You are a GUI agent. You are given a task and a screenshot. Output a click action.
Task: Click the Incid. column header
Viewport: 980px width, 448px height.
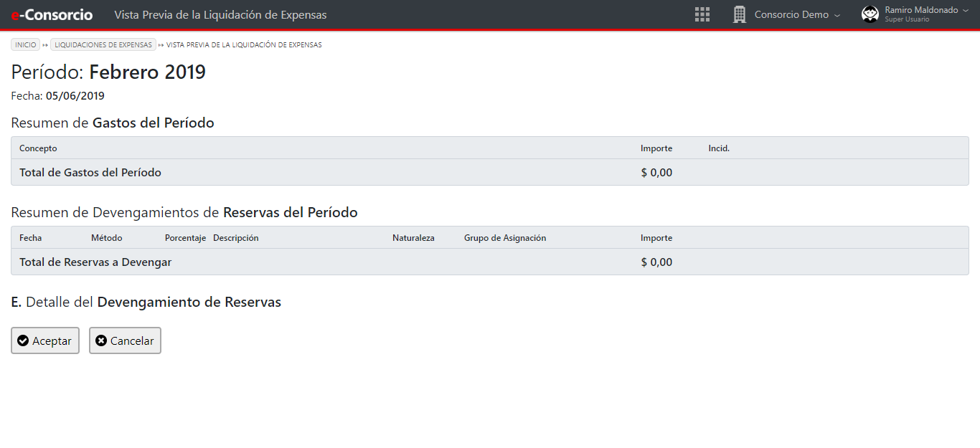click(x=718, y=148)
